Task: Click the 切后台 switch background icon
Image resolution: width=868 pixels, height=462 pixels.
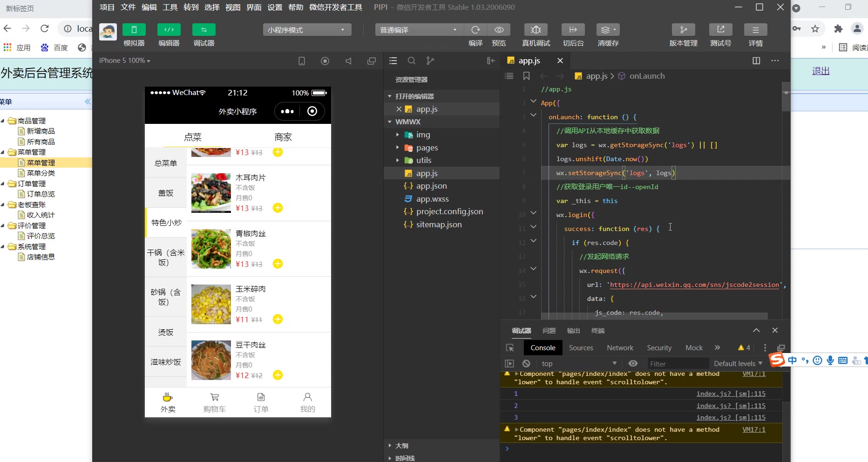Action: 573,30
